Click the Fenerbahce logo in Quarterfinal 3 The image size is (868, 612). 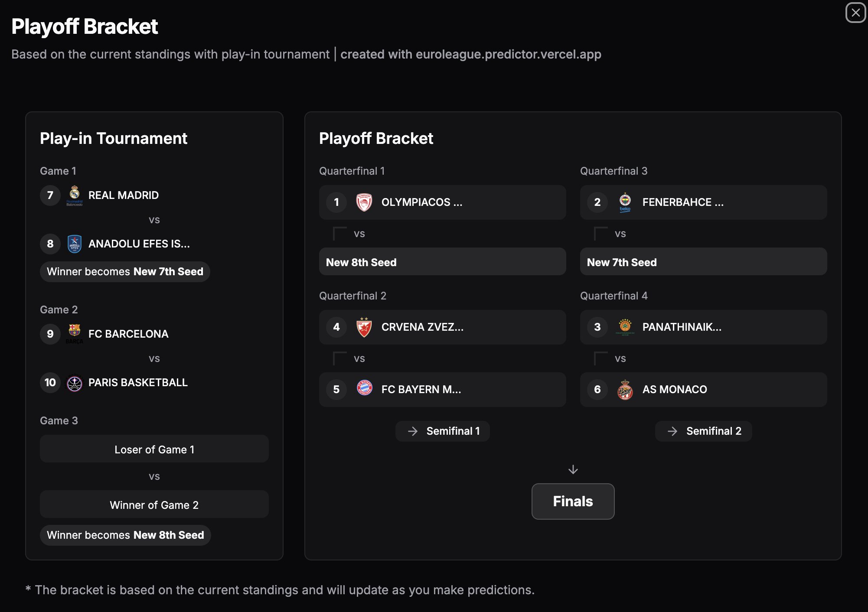point(626,202)
